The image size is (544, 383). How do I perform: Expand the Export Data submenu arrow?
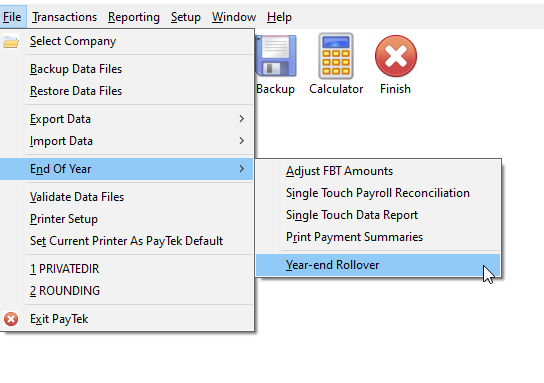[241, 119]
